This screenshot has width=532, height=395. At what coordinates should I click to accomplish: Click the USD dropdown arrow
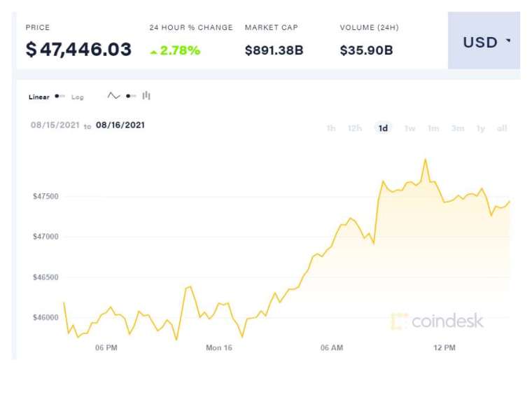click(508, 41)
